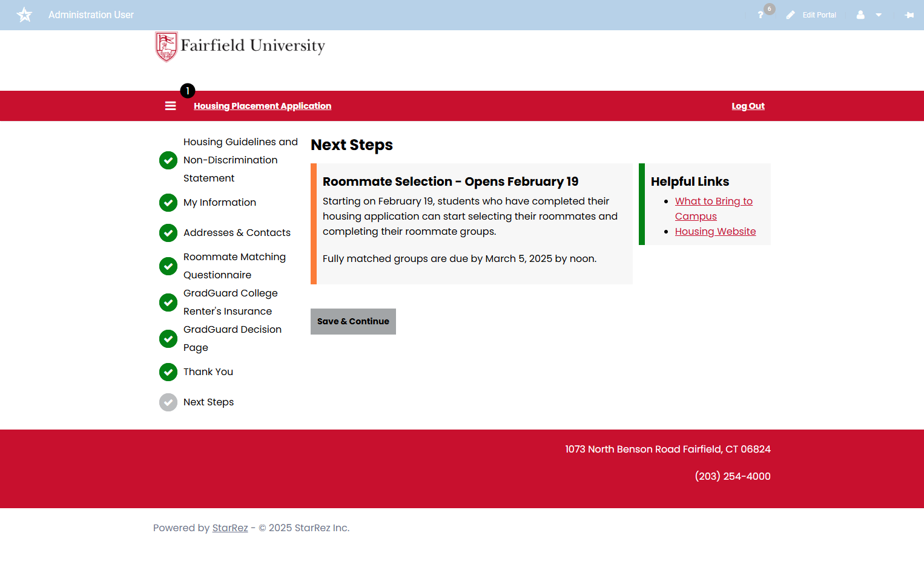Image resolution: width=924 pixels, height=582 pixels.
Task: Click the Fairfield University logo
Action: tap(240, 47)
